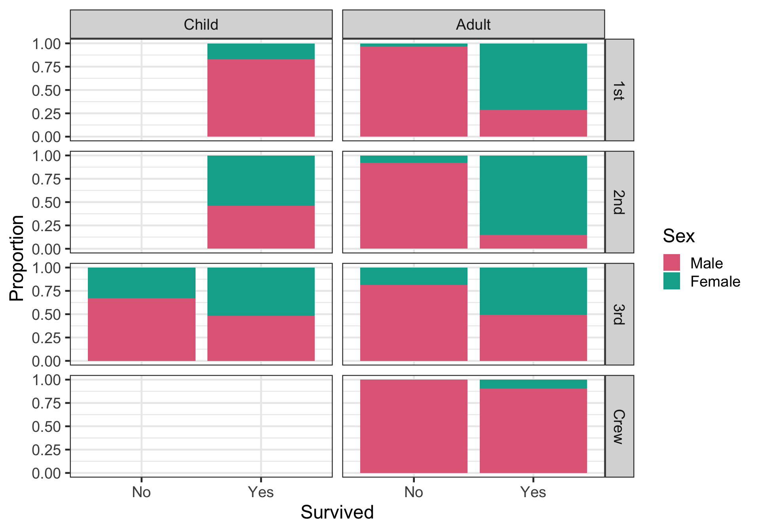Click the 3rd class row strip label
This screenshot has width=760, height=532.
[619, 314]
